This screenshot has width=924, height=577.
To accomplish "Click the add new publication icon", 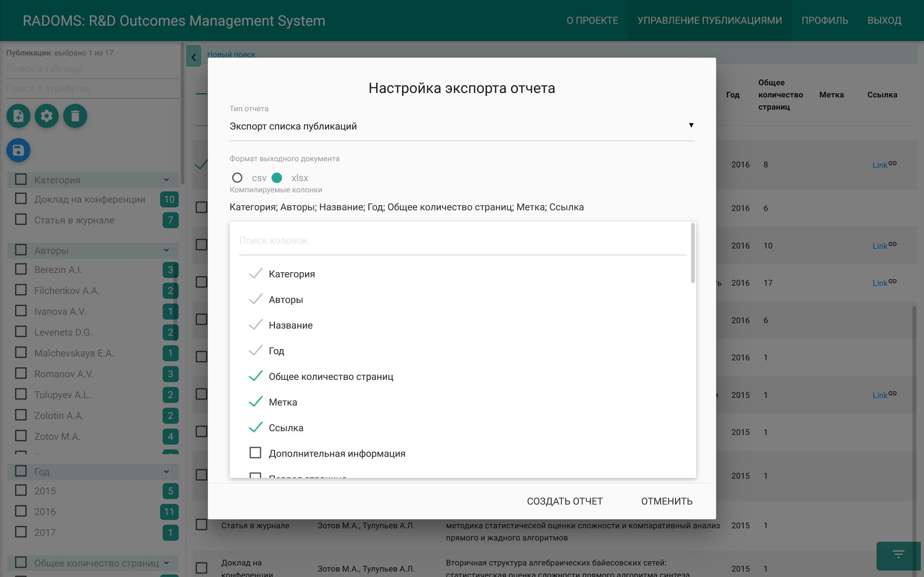I will [18, 116].
